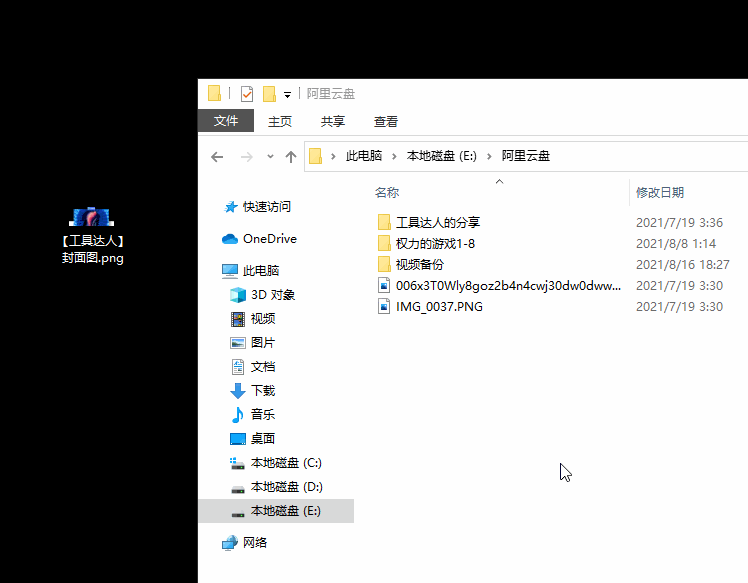Viewport: 748px width, 583px height.
Task: Click the folder icon in address bar
Action: tap(315, 156)
